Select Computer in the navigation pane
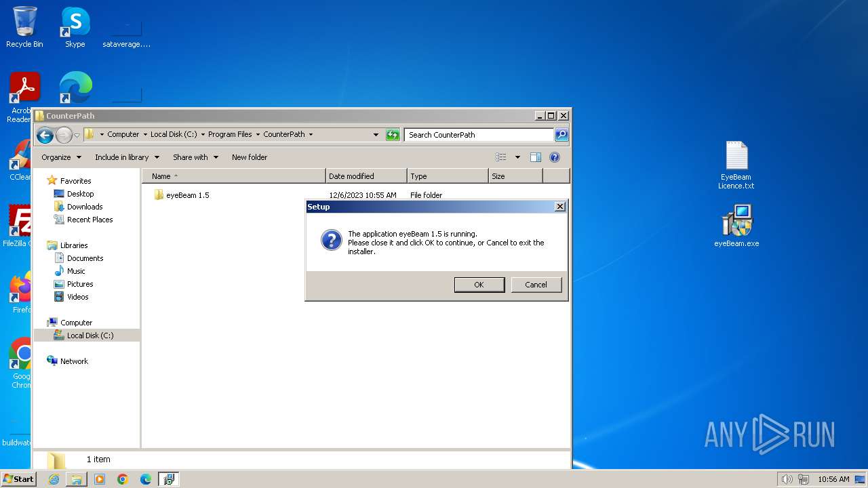Viewport: 868px width, 488px height. tap(69, 323)
